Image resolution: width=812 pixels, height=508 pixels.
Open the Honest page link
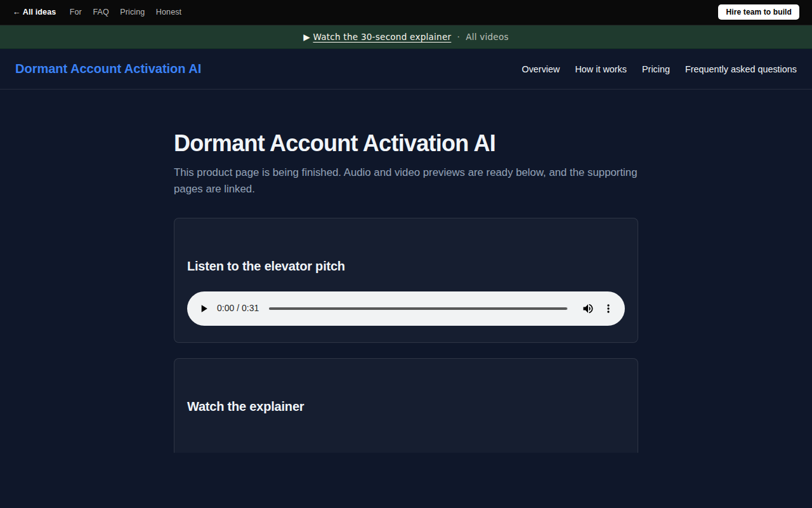point(169,12)
